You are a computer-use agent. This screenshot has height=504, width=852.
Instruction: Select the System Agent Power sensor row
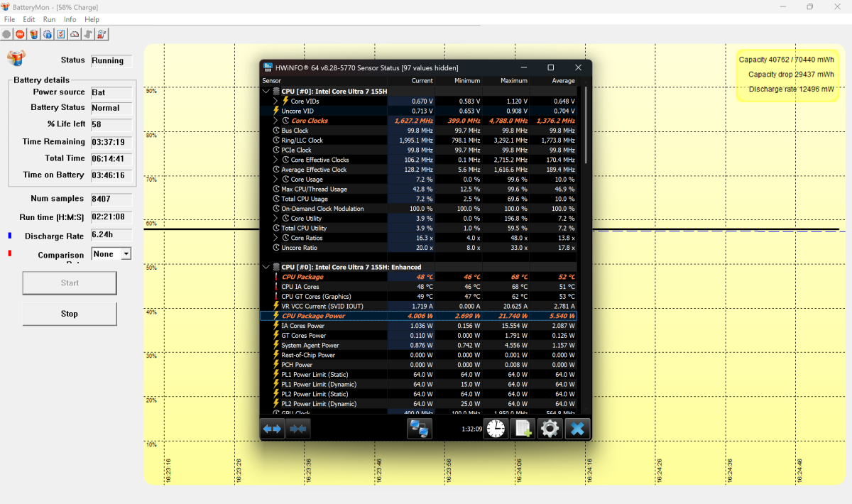(419, 346)
